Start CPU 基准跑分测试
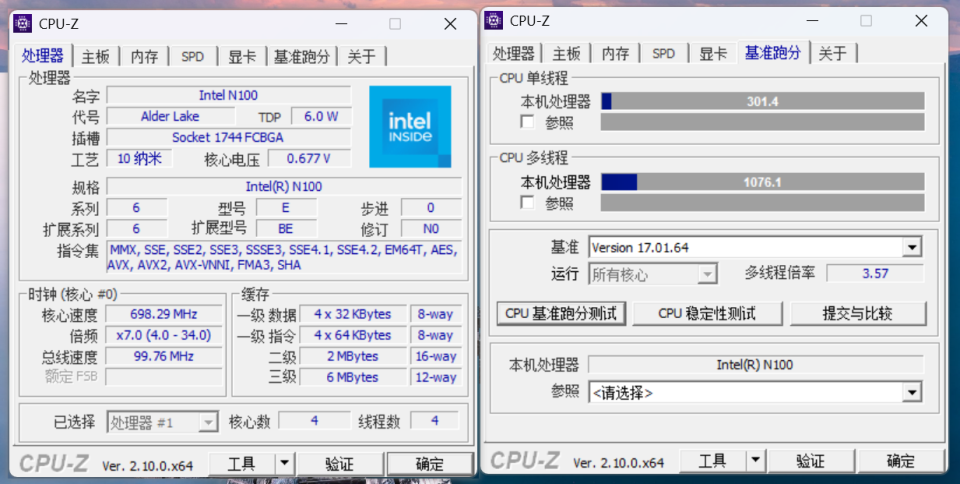 coord(561,313)
